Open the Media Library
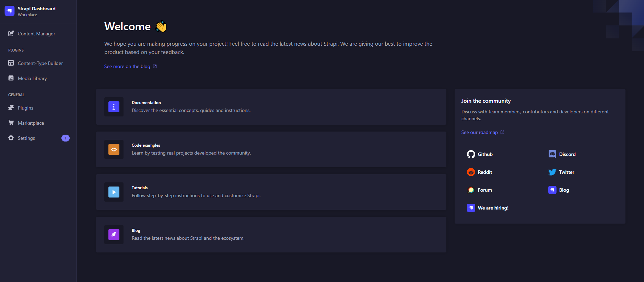Screen dimensions: 644x282 click(x=32, y=78)
